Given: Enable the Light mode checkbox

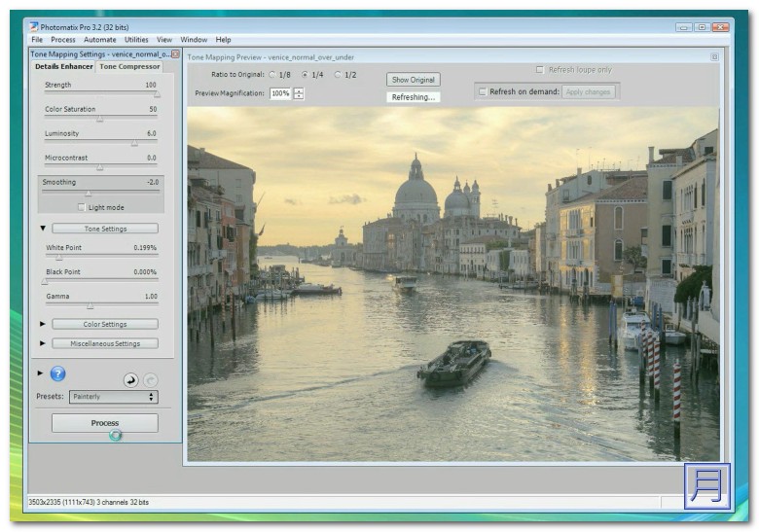Looking at the screenshot, I should 81,207.
